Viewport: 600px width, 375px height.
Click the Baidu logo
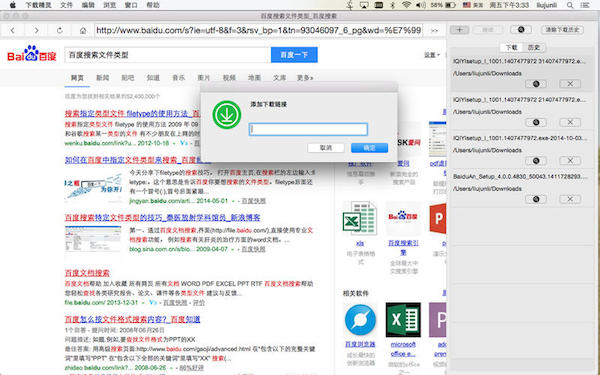click(31, 55)
